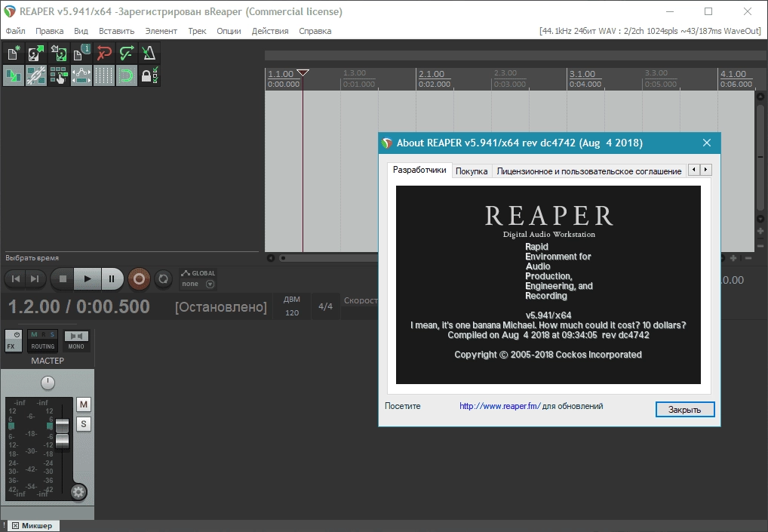Open project settings info icon
The image size is (768, 532).
coord(81,53)
